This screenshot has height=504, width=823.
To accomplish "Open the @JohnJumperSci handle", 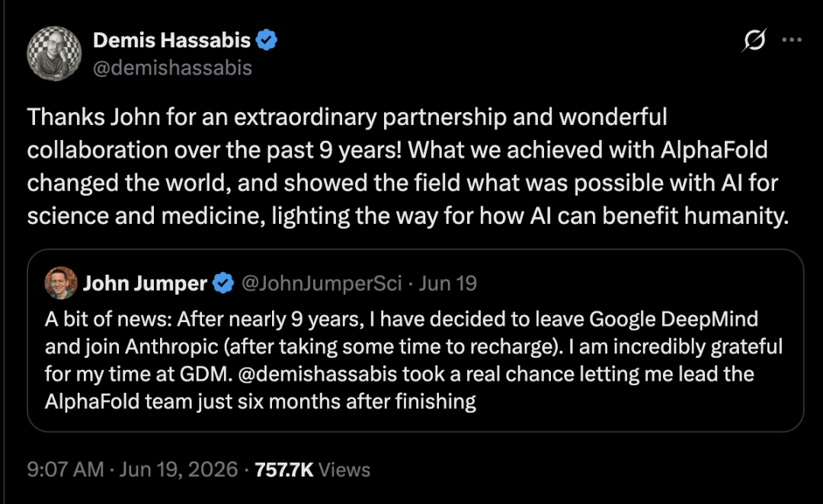I will (x=322, y=283).
